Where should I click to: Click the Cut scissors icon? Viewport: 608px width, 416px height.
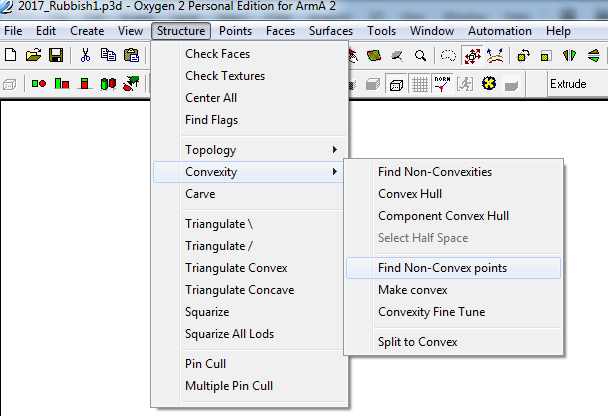[85, 55]
